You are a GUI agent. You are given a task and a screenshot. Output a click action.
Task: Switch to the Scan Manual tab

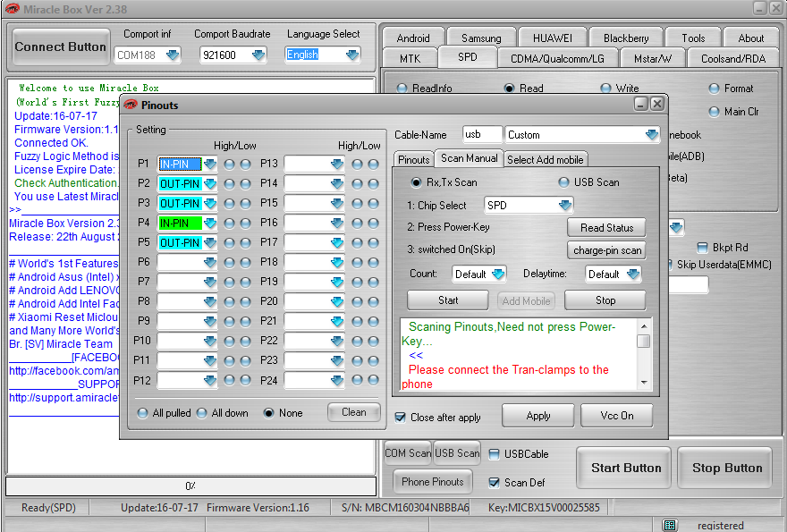pos(469,158)
